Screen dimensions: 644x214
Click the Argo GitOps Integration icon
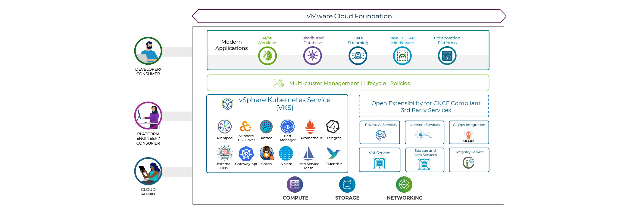coord(468,136)
